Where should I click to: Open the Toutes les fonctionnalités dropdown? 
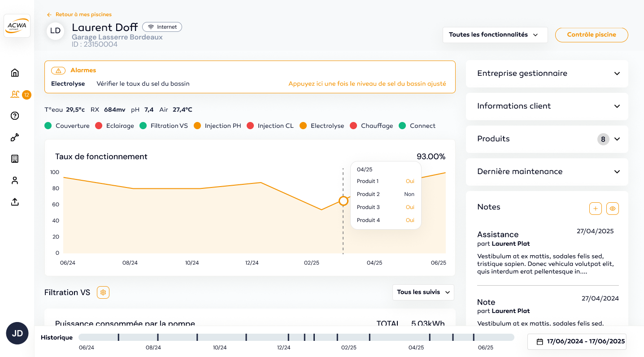(x=495, y=35)
